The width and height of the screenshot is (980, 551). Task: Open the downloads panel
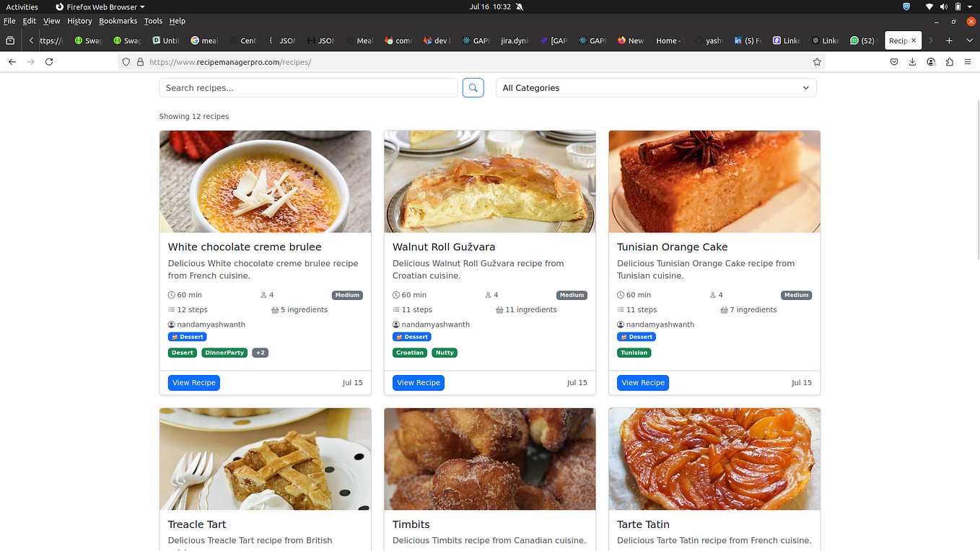(x=912, y=62)
